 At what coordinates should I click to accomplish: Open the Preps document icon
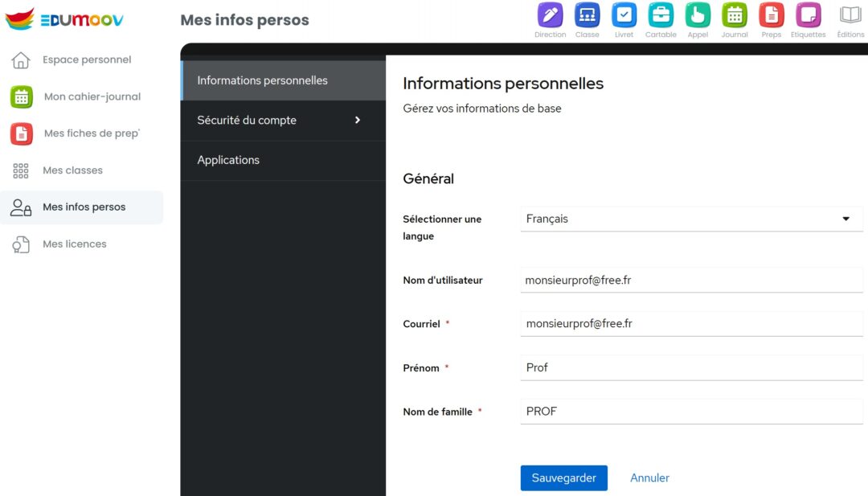(772, 15)
